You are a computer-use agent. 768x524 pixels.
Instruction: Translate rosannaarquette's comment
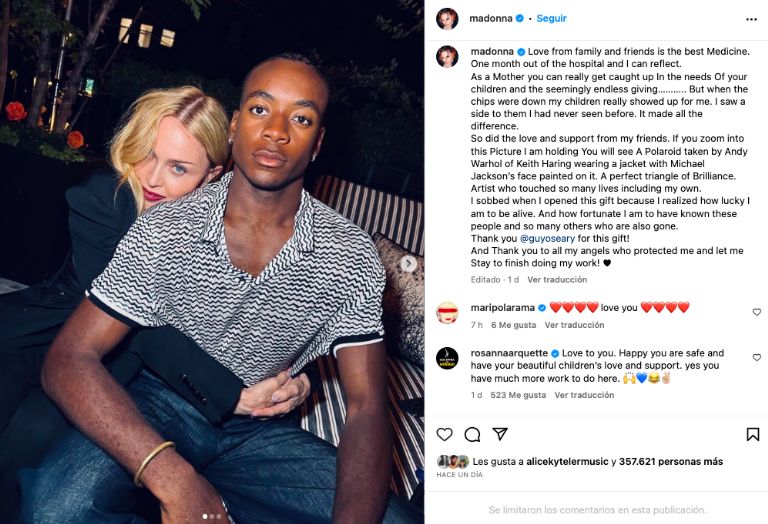click(x=584, y=395)
